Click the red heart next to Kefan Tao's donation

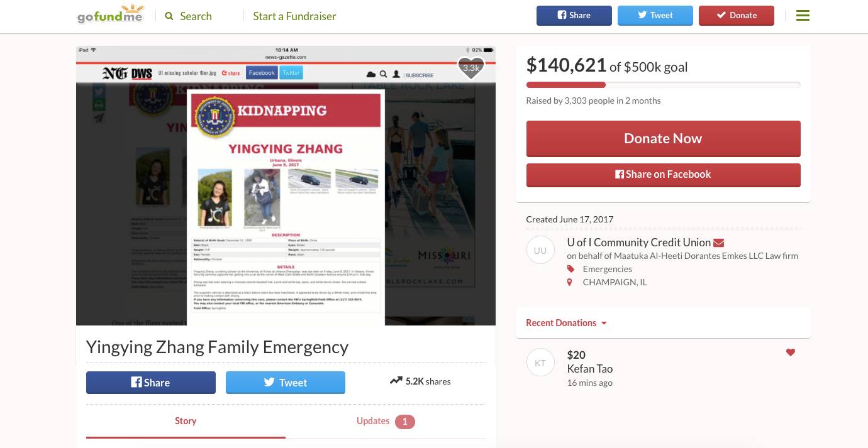[791, 352]
